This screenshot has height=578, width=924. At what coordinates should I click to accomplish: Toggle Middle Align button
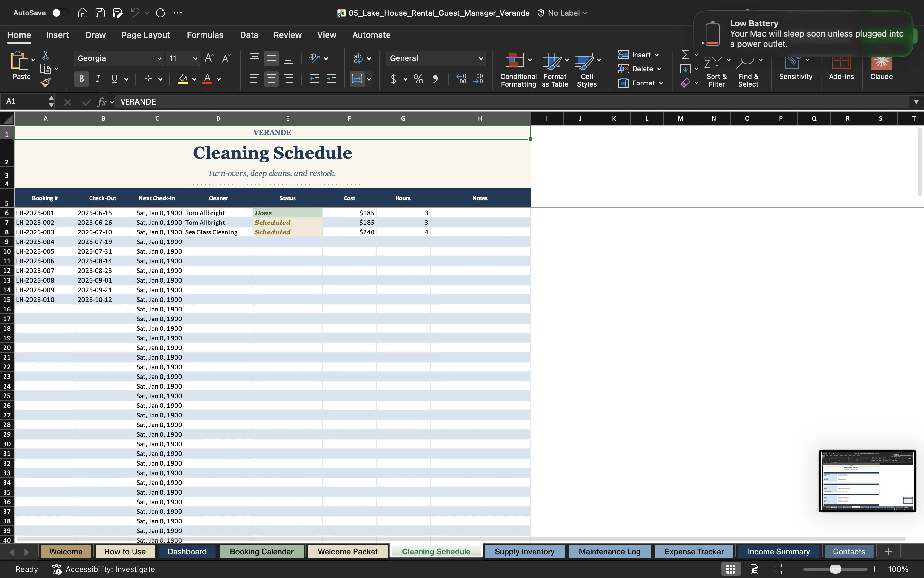[271, 58]
